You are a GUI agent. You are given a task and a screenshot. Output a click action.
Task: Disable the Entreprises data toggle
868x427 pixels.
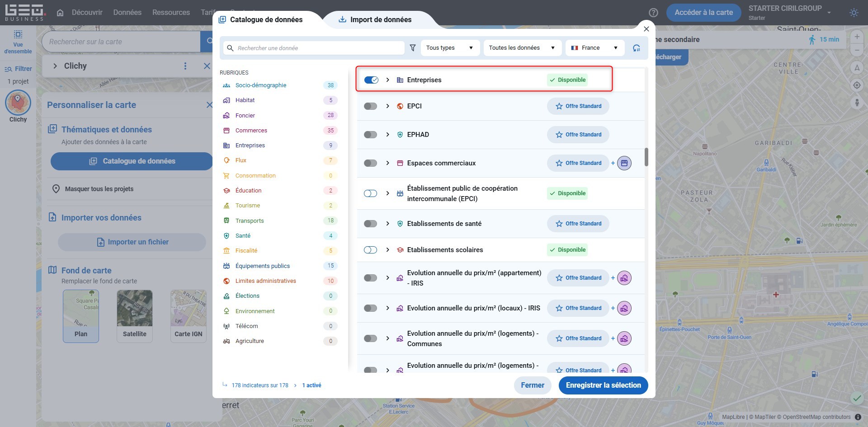coord(371,80)
